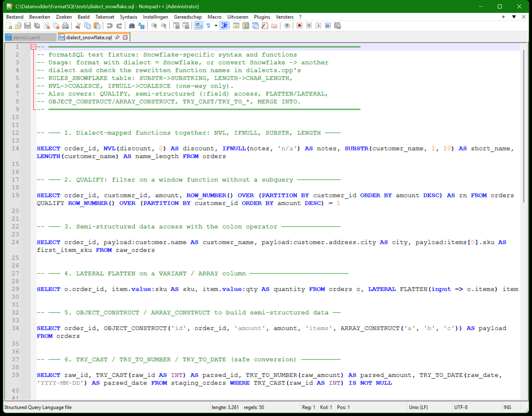The image size is (532, 416).
Task: Paste from clipboard via toolbar
Action: [x=97, y=26]
